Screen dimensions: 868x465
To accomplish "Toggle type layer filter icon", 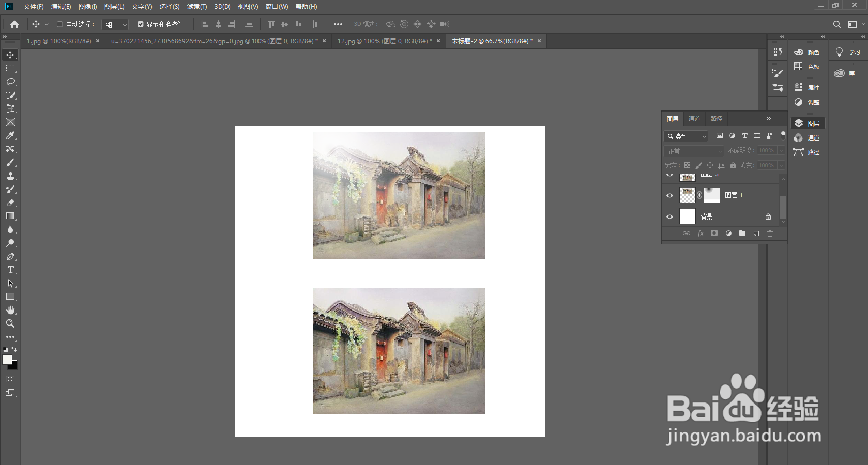I will click(744, 136).
